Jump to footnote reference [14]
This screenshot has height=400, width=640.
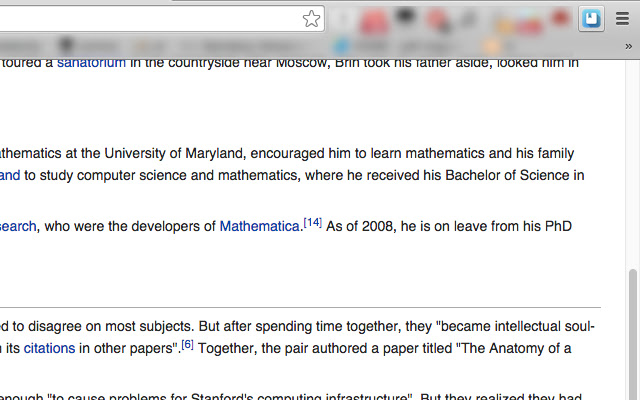pyautogui.click(x=312, y=222)
